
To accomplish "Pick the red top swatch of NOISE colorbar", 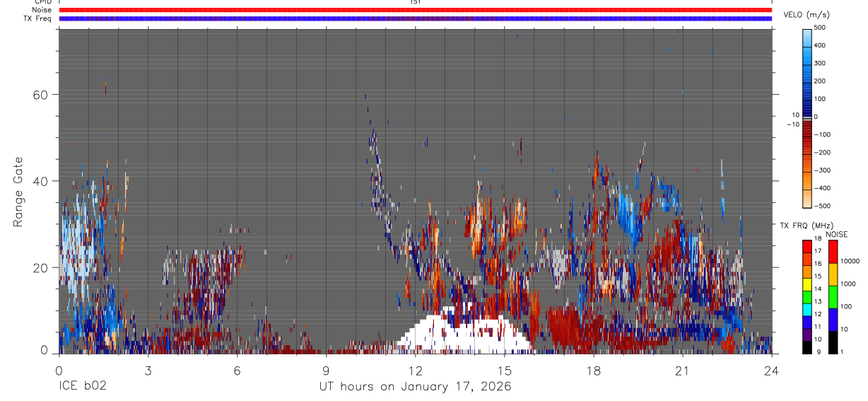I will pyautogui.click(x=833, y=252).
